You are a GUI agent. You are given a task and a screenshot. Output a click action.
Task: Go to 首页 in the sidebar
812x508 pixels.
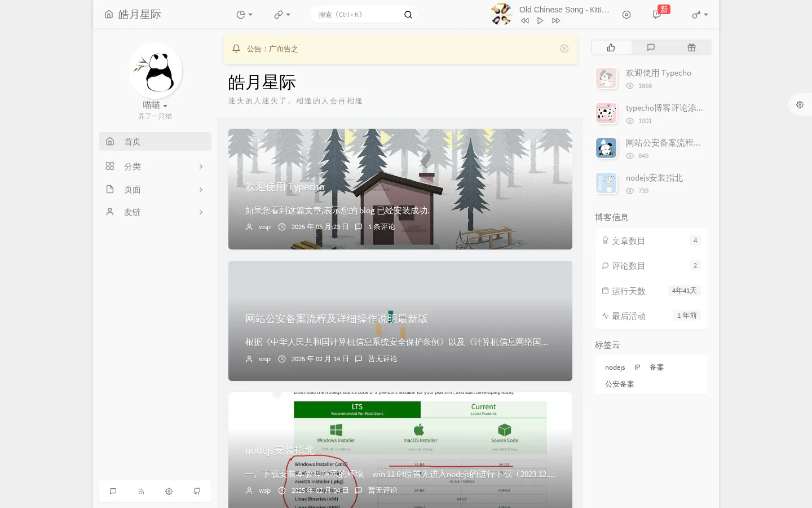pos(155,142)
